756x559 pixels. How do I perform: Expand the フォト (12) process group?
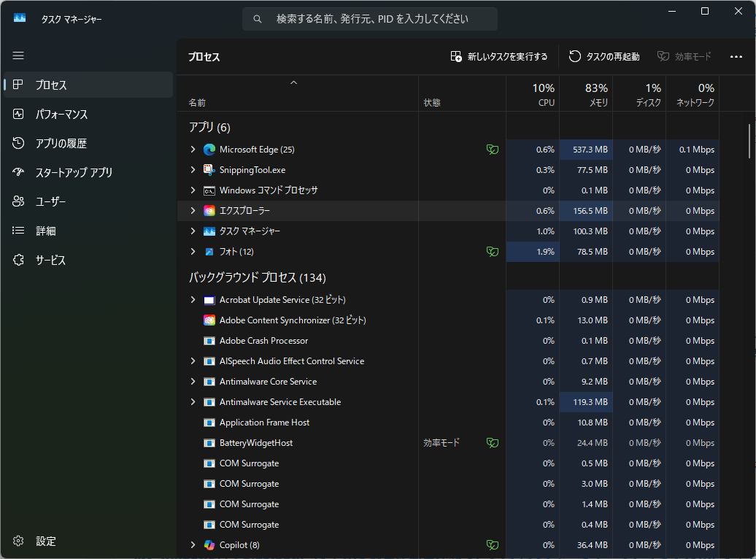click(x=193, y=252)
